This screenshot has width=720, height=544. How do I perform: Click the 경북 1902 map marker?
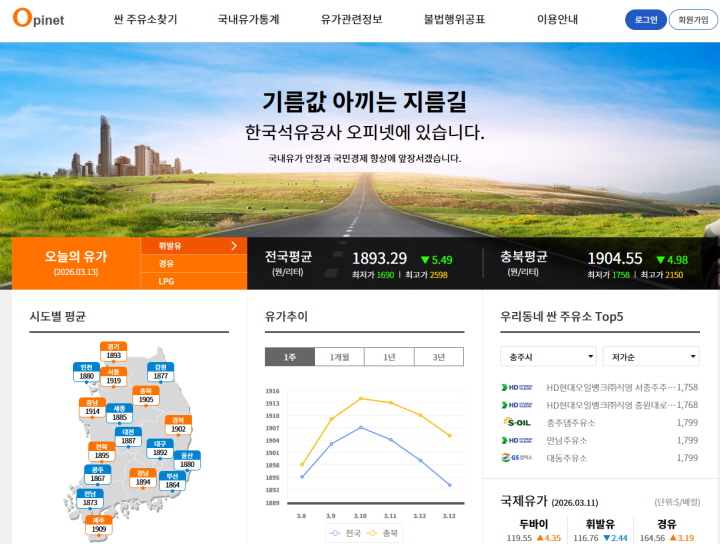(178, 425)
